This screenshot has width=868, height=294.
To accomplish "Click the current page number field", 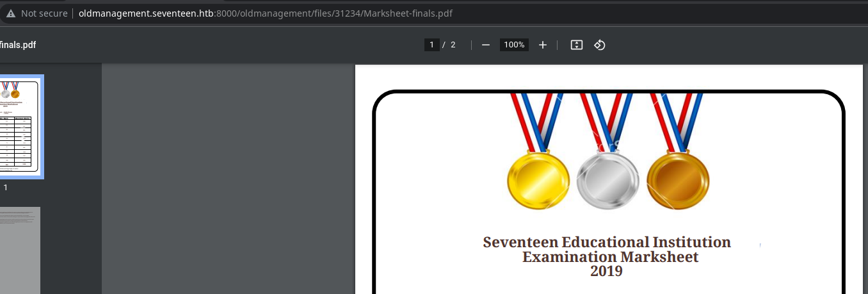I will pyautogui.click(x=431, y=45).
